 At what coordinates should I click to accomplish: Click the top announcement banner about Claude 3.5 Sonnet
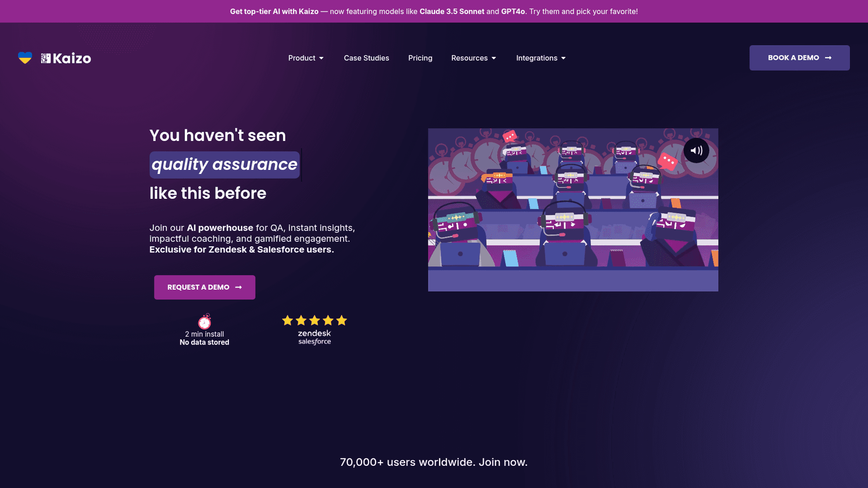point(434,11)
